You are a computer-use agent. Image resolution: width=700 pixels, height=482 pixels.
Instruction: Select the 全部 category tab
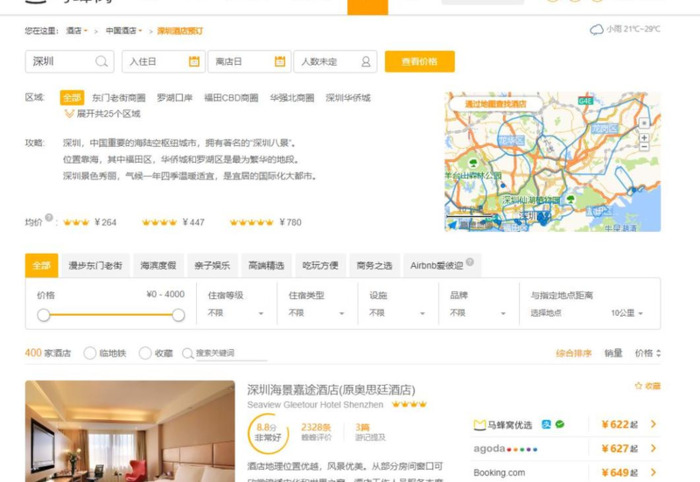pyautogui.click(x=42, y=266)
